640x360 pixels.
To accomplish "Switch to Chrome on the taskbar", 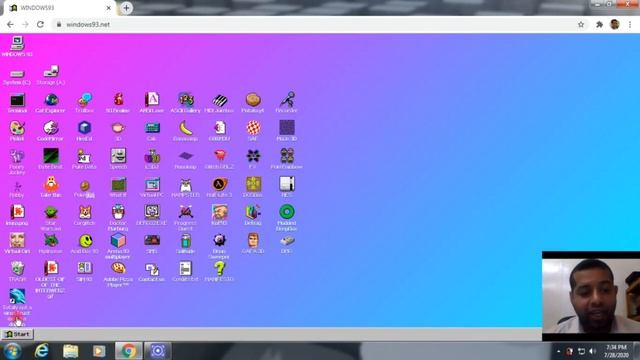I will (129, 351).
